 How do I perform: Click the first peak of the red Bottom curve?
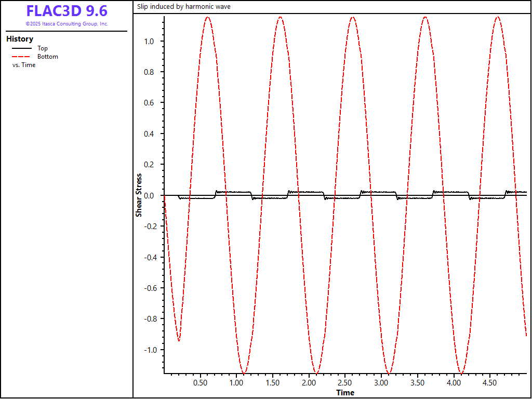[x=208, y=17]
